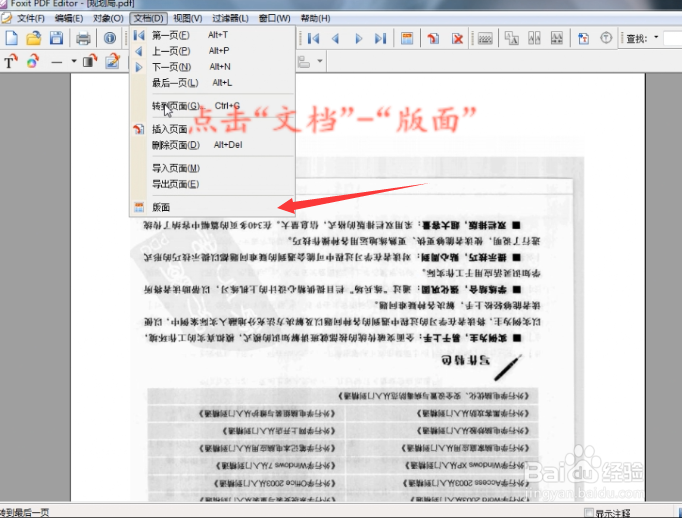Go to next page via toolbar arrow
The height and width of the screenshot is (518, 682).
tap(358, 39)
